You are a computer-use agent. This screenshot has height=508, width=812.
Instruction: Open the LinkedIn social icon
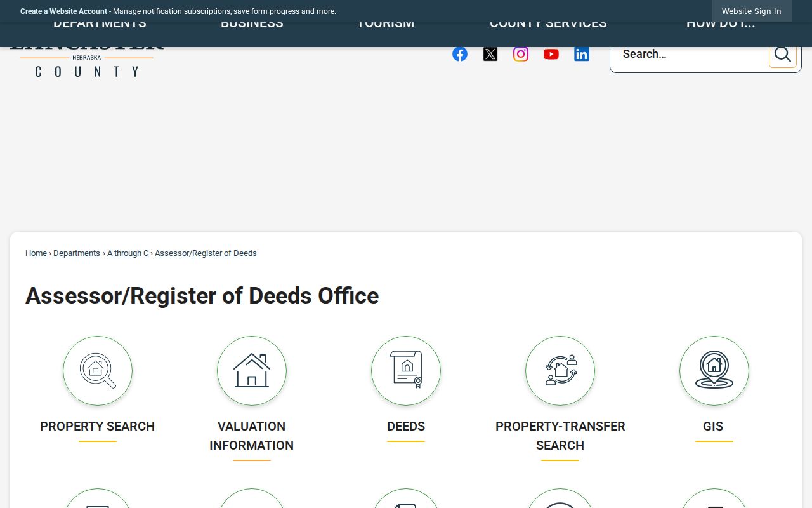582,54
